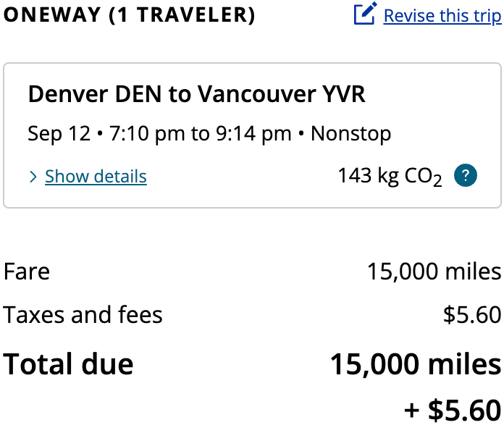
Task: Click the Nonstop label in the flight card
Action: [x=350, y=133]
